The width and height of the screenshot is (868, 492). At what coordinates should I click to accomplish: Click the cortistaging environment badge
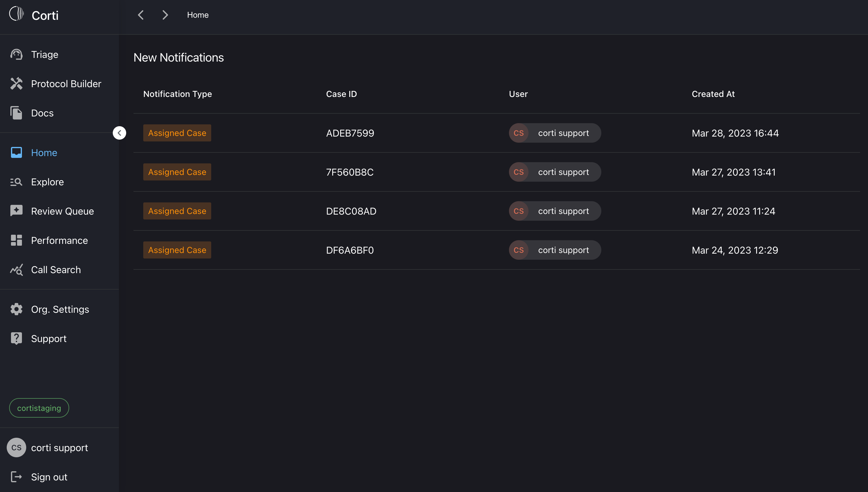39,408
